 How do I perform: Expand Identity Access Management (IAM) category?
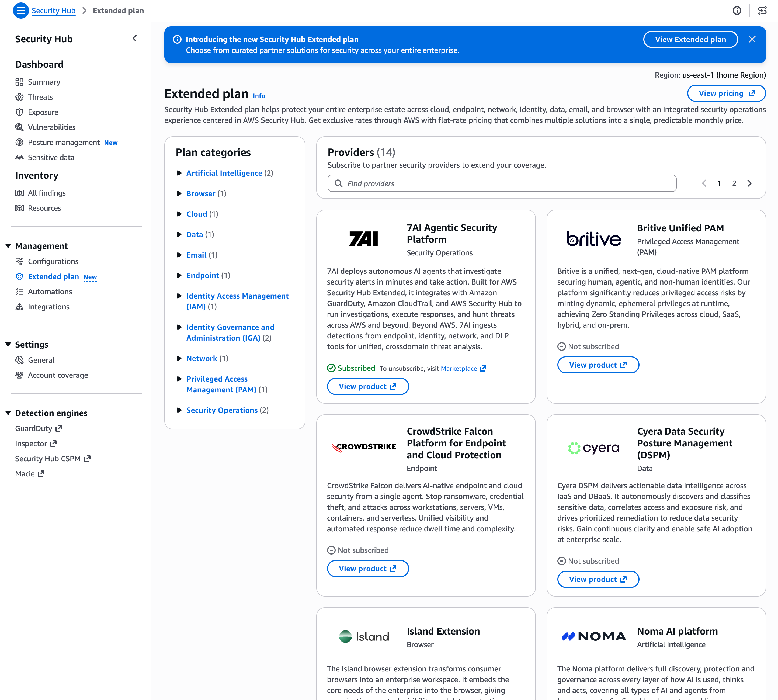click(x=179, y=296)
